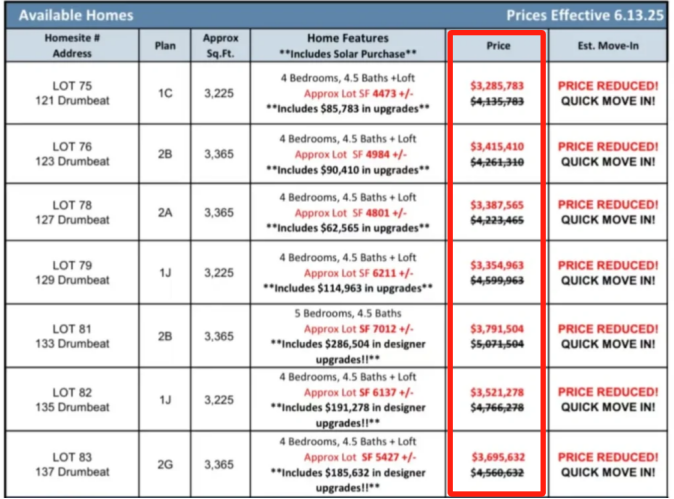Image resolution: width=674 pixels, height=499 pixels.
Task: Click '5 Bedrooms, 4.5 Baths' text
Action: 348,313
